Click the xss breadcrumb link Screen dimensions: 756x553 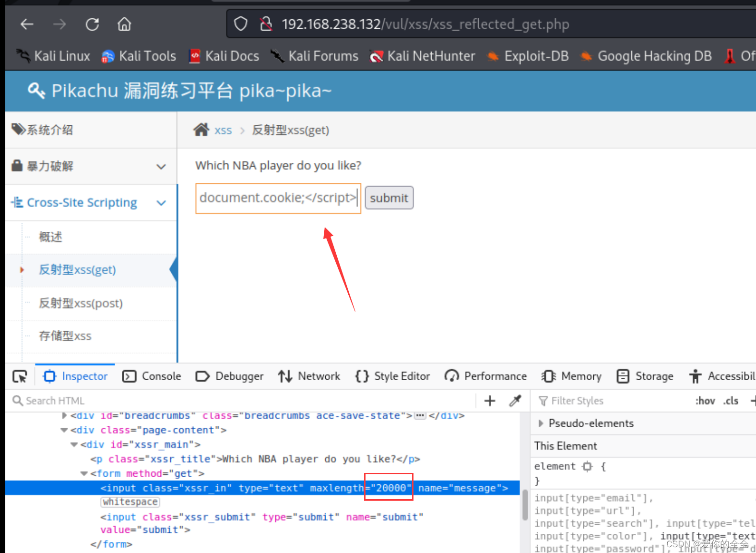coord(223,130)
